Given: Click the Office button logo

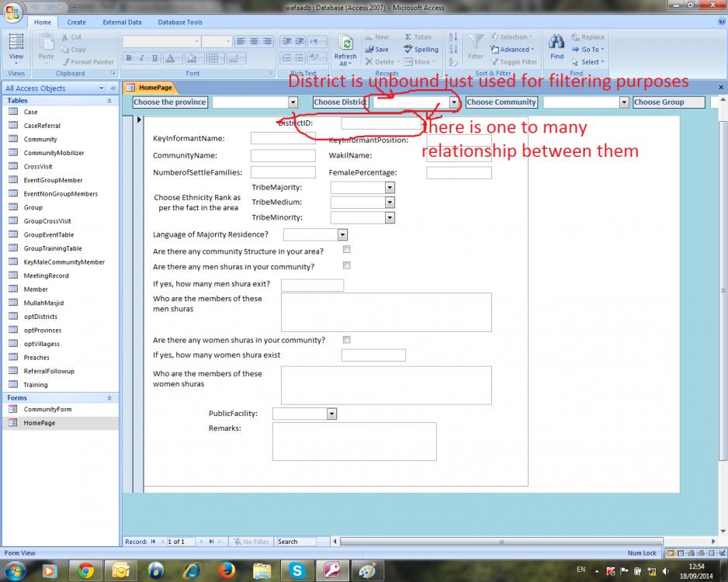Looking at the screenshot, I should (x=12, y=12).
